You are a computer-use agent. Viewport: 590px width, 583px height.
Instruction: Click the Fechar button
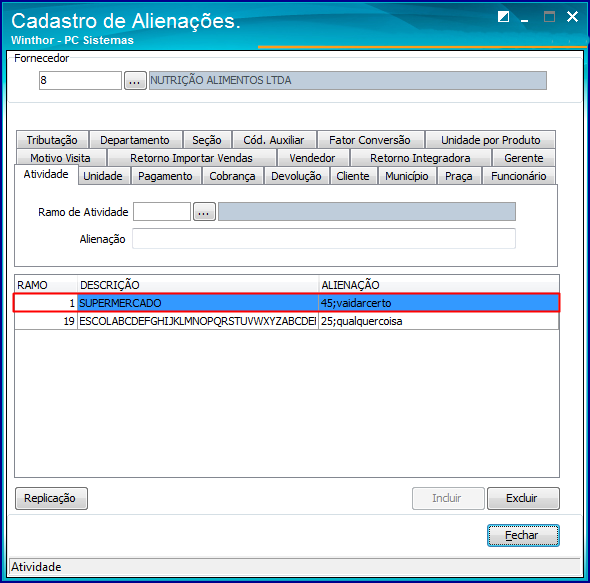point(523,535)
